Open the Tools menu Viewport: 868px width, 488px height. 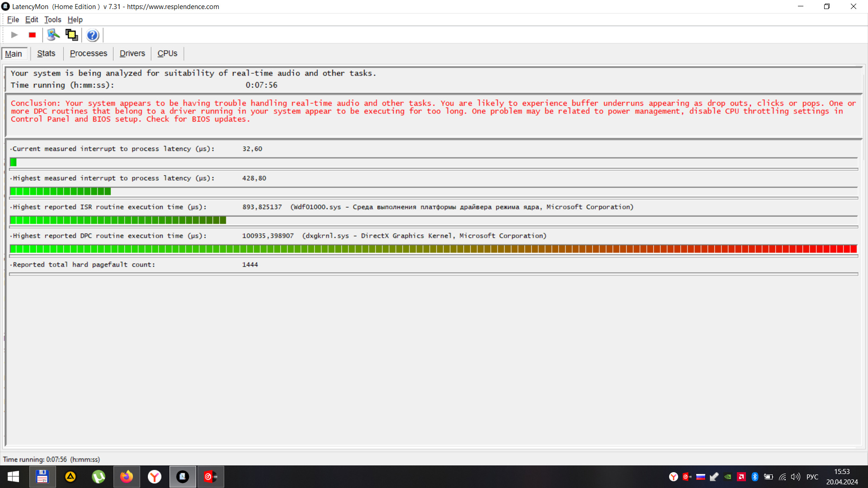click(x=52, y=19)
